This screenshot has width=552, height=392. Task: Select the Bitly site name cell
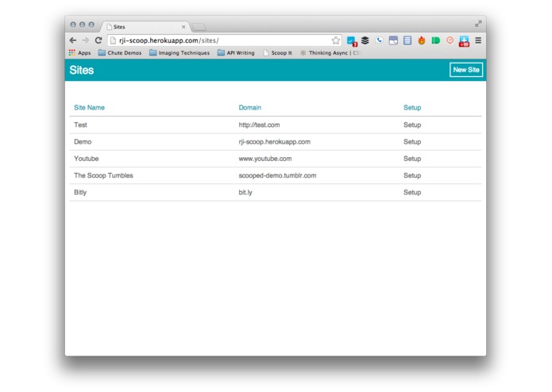point(80,192)
